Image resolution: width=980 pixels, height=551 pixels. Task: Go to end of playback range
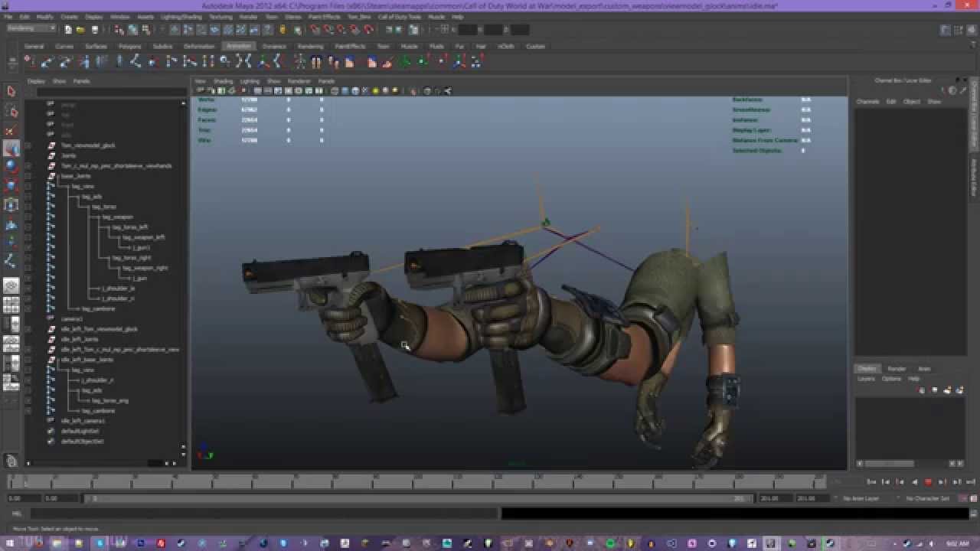pyautogui.click(x=969, y=482)
